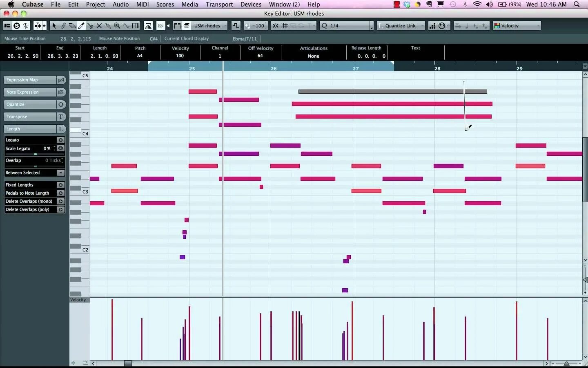Open the Transport menu
This screenshot has height=368, width=588.
point(219,4)
